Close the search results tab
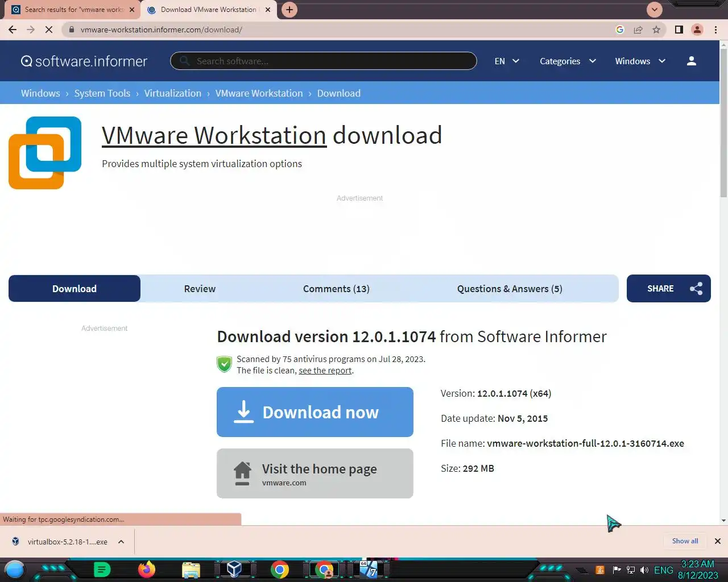The width and height of the screenshot is (728, 582). point(132,10)
